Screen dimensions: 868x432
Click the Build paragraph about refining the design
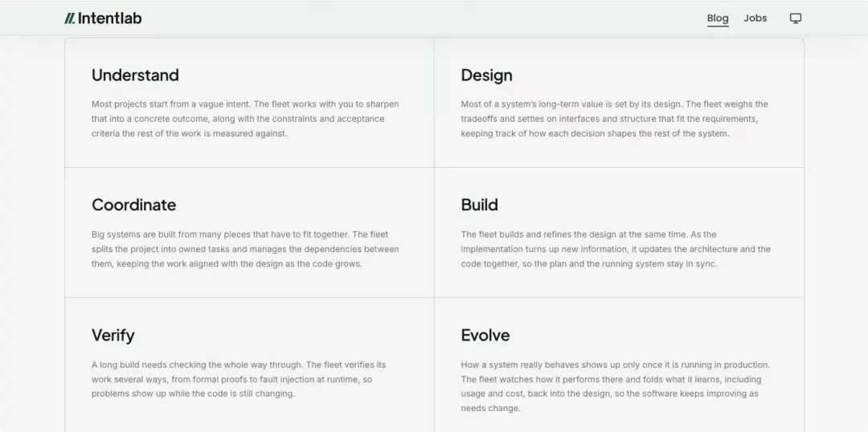point(616,249)
